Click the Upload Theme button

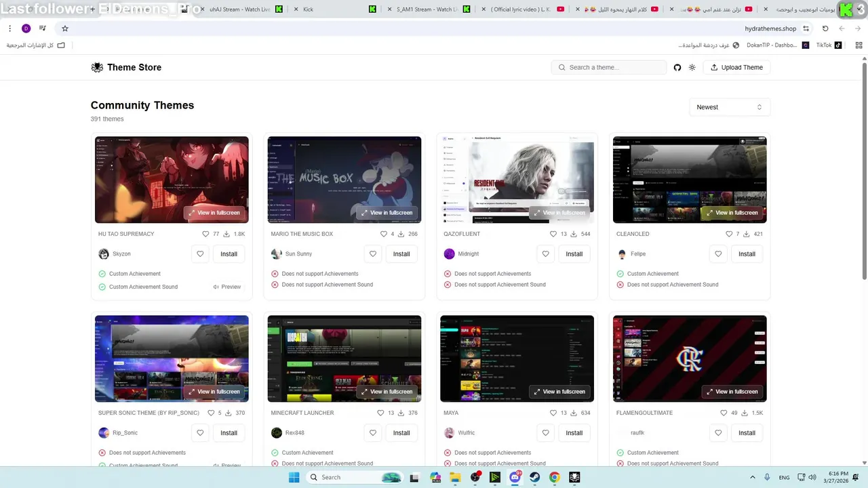pos(736,67)
